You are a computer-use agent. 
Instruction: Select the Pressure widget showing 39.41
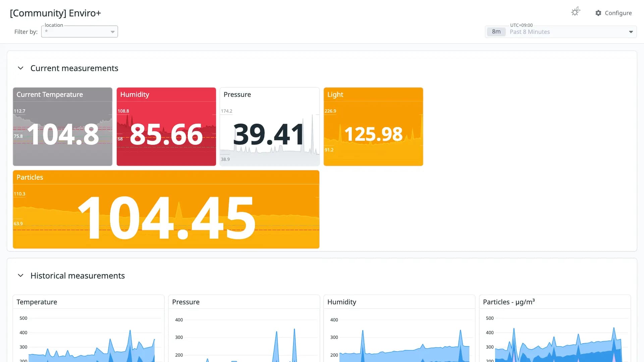pos(270,127)
